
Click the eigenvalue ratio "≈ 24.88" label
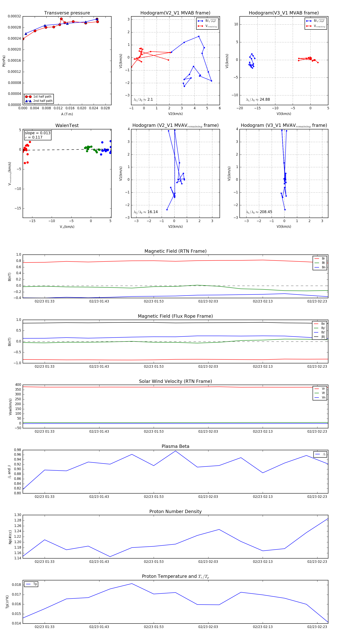click(258, 100)
